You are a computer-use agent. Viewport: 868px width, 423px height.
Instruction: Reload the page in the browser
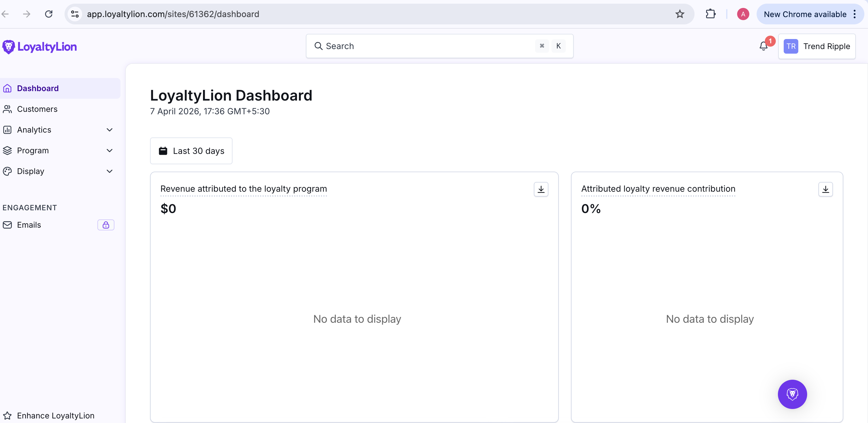pyautogui.click(x=49, y=14)
